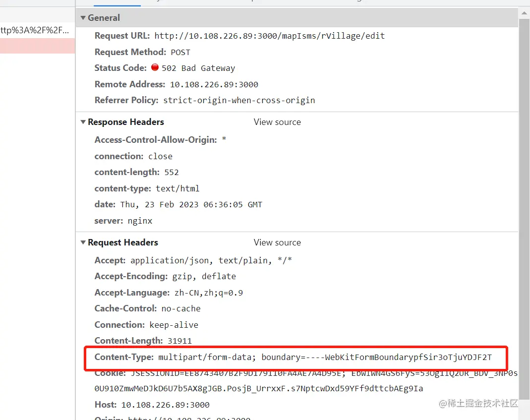Click the response connection value close
The width and height of the screenshot is (530, 420).
(x=160, y=157)
